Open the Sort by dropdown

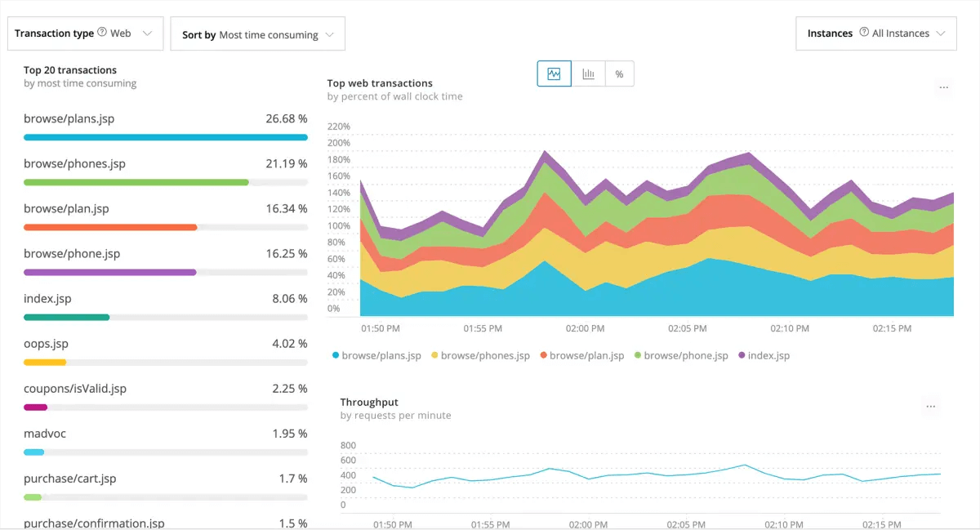257,33
